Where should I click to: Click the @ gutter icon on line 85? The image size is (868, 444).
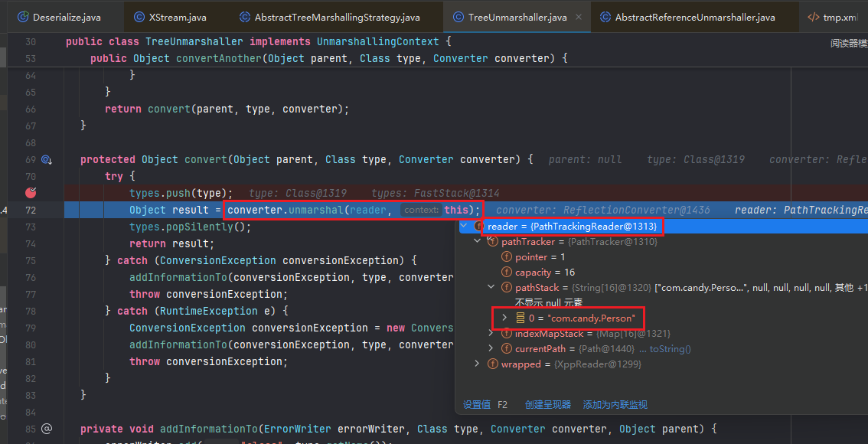point(47,429)
